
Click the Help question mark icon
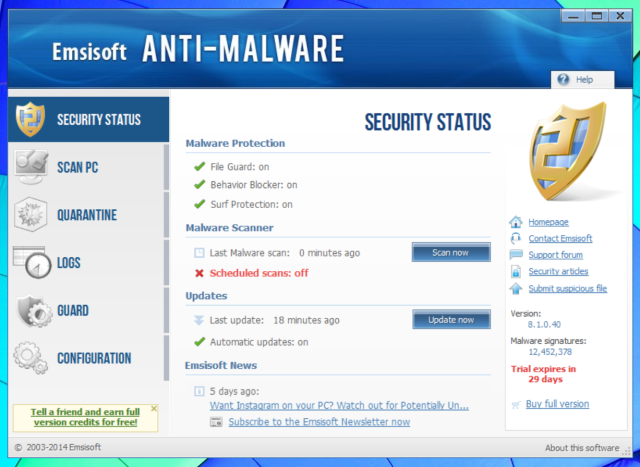click(564, 79)
